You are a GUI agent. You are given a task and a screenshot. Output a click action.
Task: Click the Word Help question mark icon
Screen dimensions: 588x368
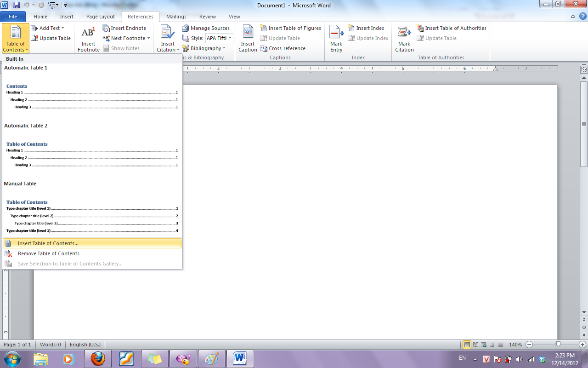click(x=582, y=17)
